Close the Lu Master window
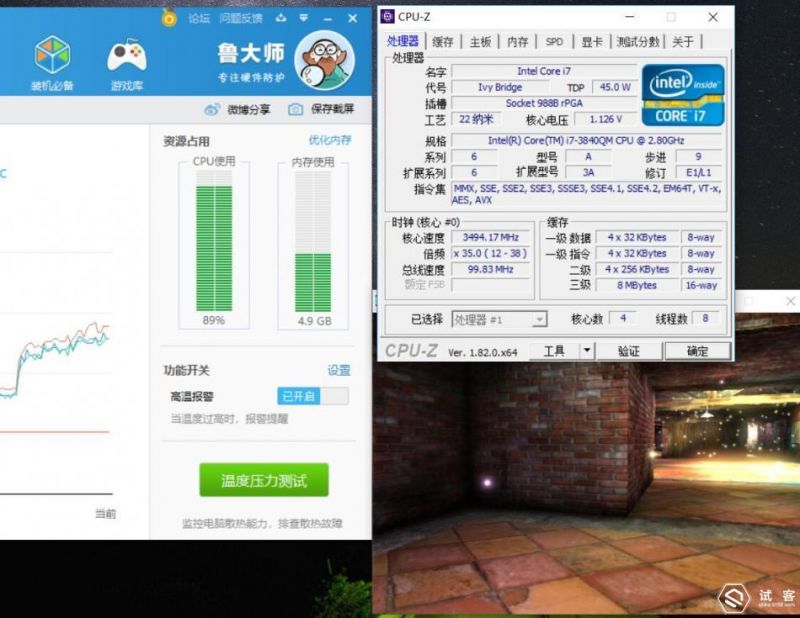 (353, 18)
